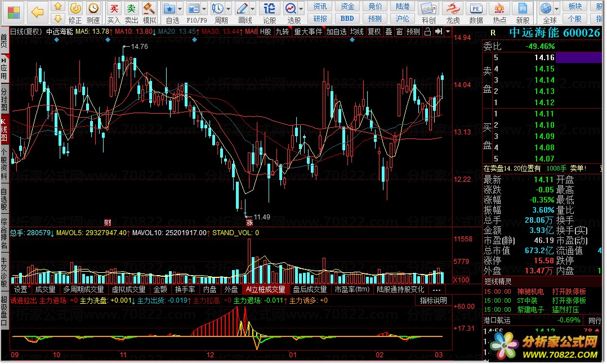Open the 热点 hot flame icon
The width and height of the screenshot is (607, 364).
(x=499, y=8)
